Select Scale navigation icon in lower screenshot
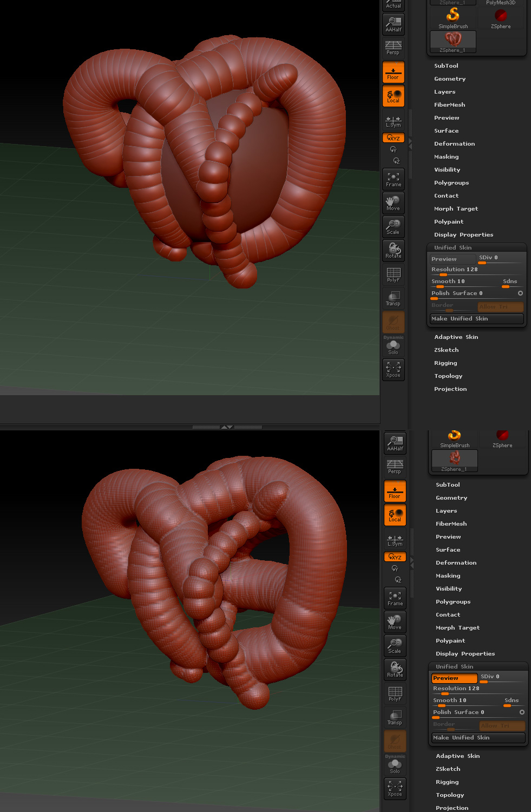 click(395, 646)
